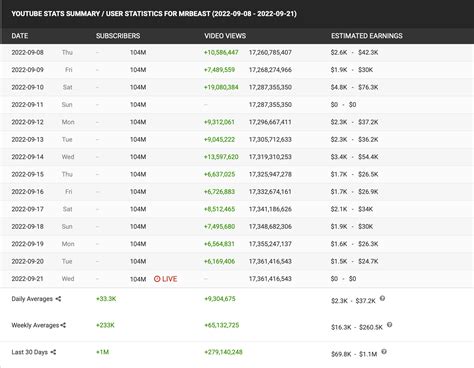Viewport: 474px width, 368px height.
Task: Click the Last 30 Days label
Action: click(x=30, y=352)
